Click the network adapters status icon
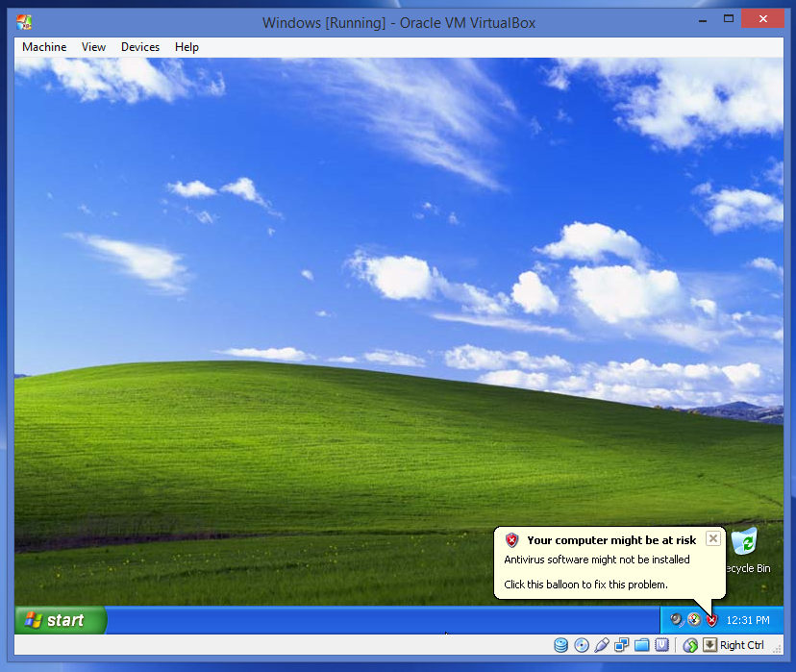This screenshot has width=796, height=672. click(621, 645)
